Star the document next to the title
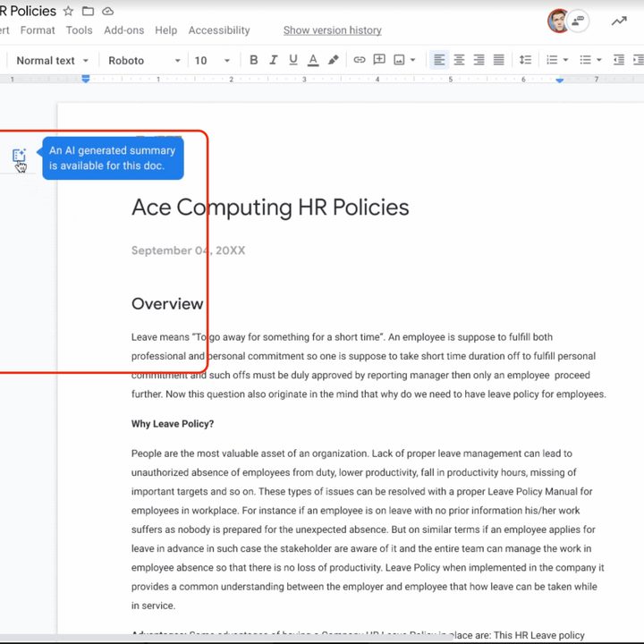Screen dimensions: 644x644 (68, 11)
